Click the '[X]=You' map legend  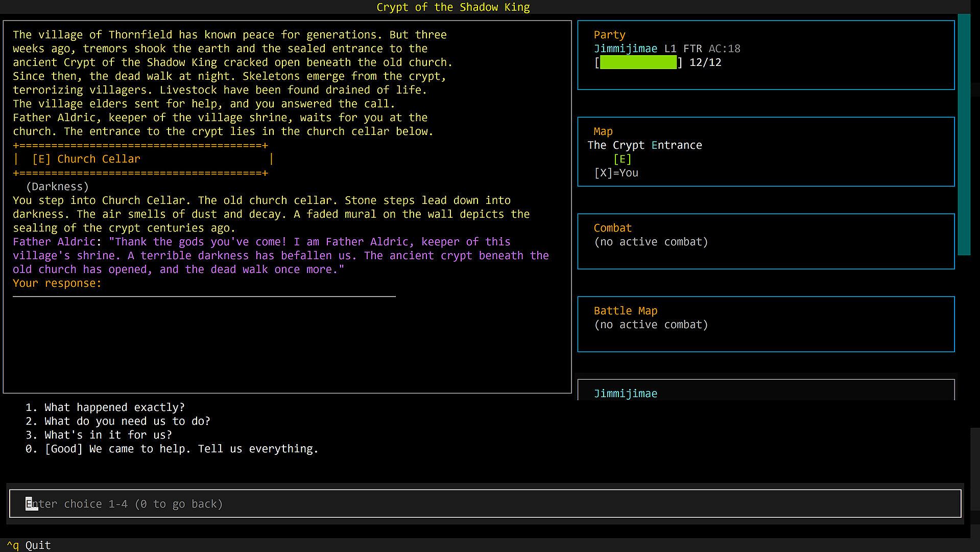pyautogui.click(x=616, y=173)
